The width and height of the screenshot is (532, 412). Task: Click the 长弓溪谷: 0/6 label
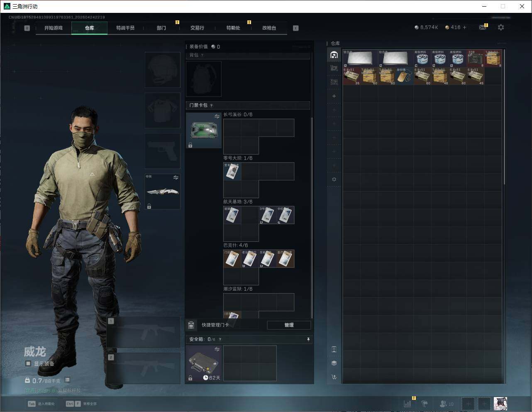coord(238,115)
